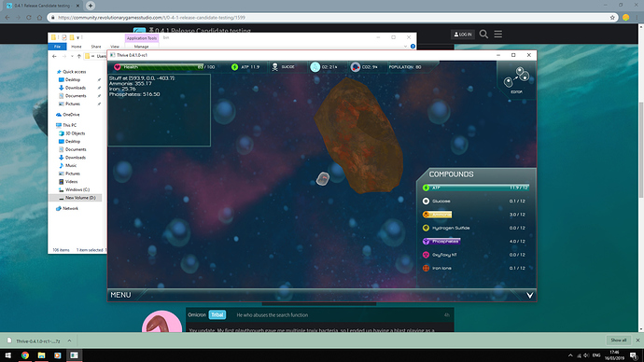Click the ATP lightning bolt icon
The height and width of the screenshot is (362, 644).
234,67
